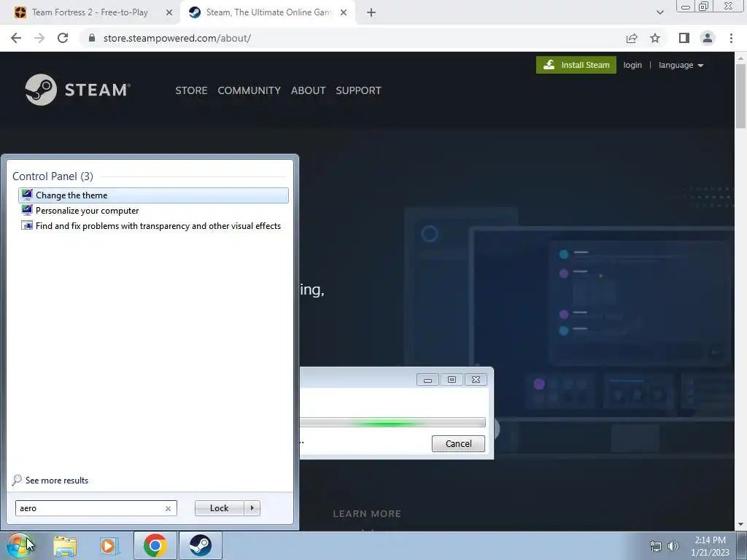Click the green progress bar in the dialog
The height and width of the screenshot is (560, 747).
click(392, 422)
